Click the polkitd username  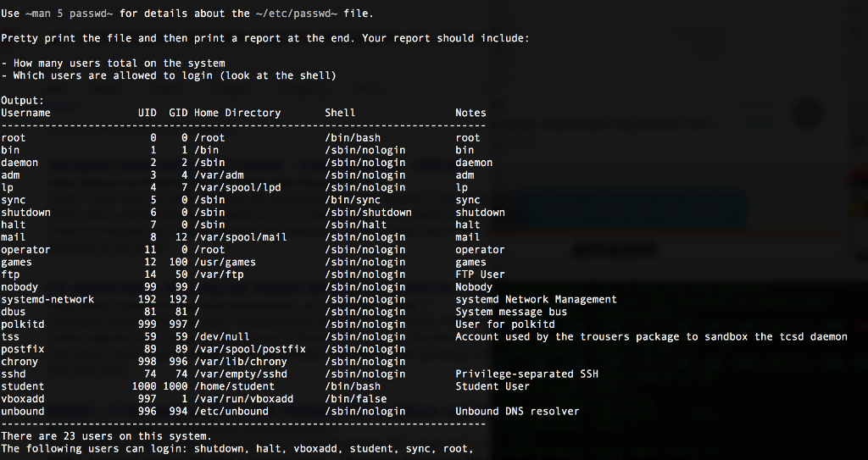point(23,324)
